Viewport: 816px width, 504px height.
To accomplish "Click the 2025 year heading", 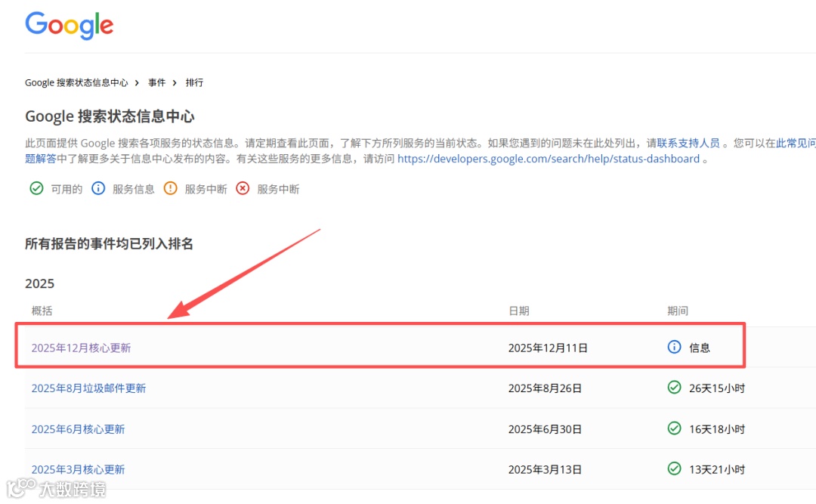I will [39, 283].
